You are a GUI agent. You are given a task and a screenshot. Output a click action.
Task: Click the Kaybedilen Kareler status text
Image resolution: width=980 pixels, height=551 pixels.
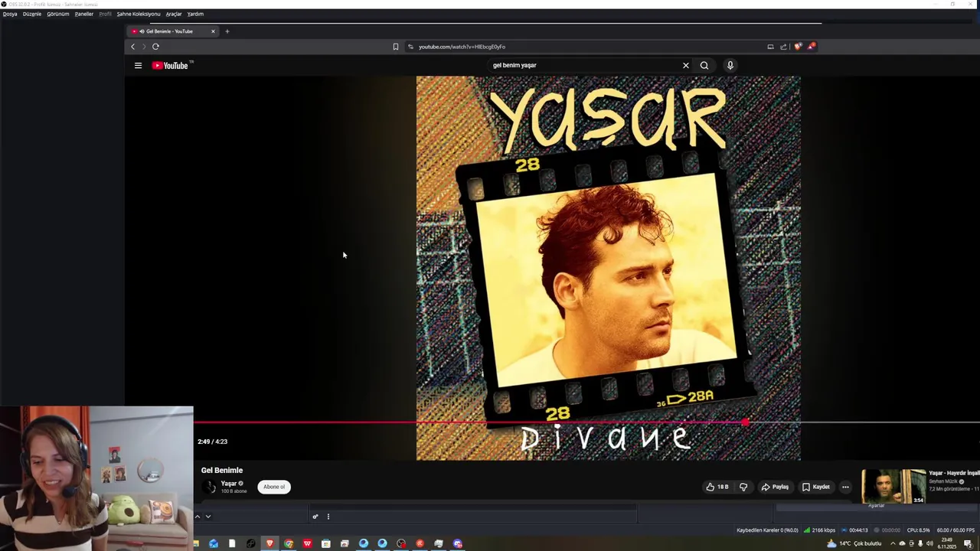[767, 530]
